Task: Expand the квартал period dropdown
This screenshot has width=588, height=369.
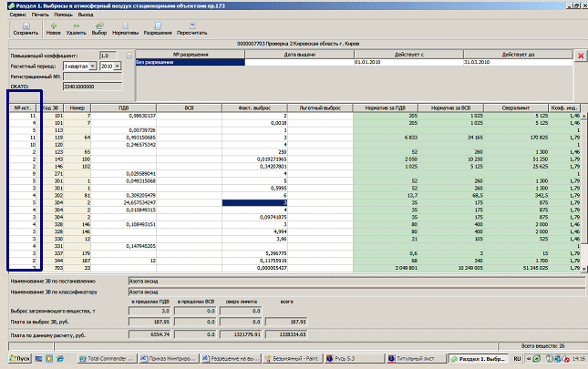Action: (x=94, y=67)
